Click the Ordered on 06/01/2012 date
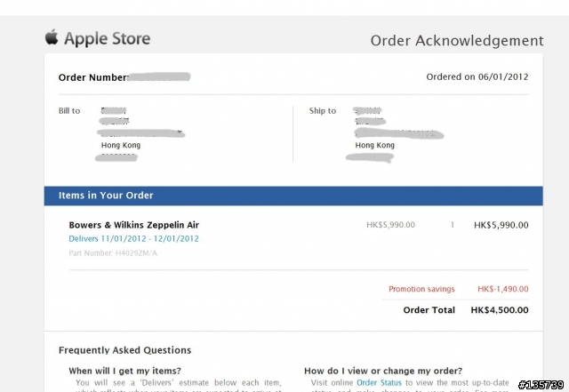The width and height of the screenshot is (569, 392). (x=477, y=77)
